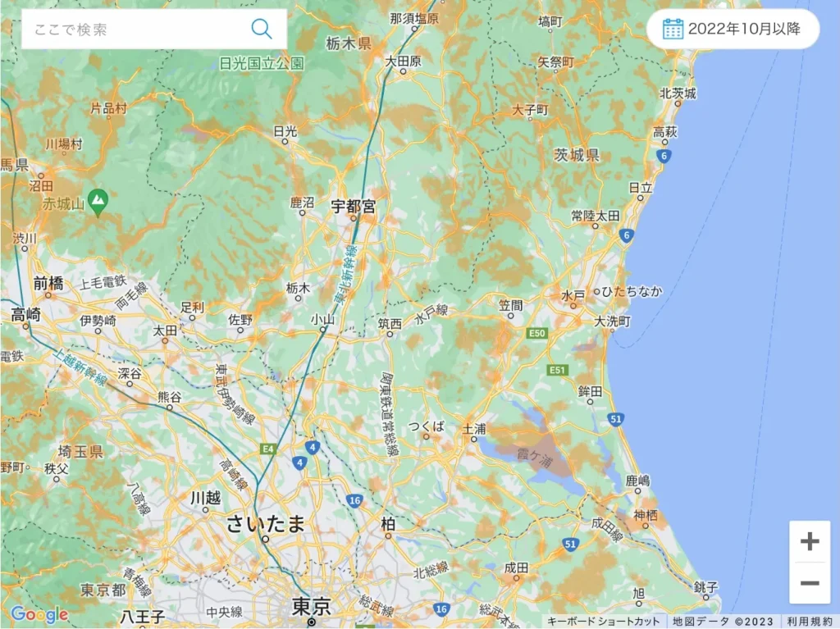Click the 小山 city label

(322, 320)
